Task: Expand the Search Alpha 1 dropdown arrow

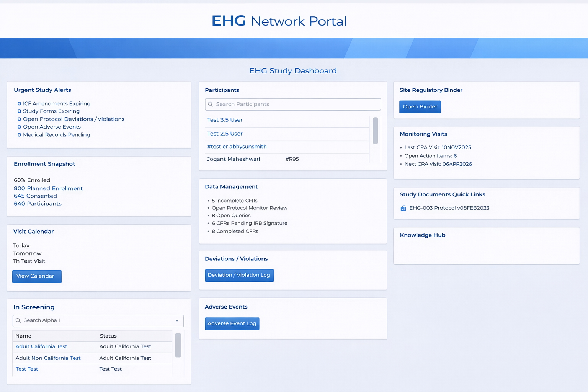Action: tap(177, 321)
